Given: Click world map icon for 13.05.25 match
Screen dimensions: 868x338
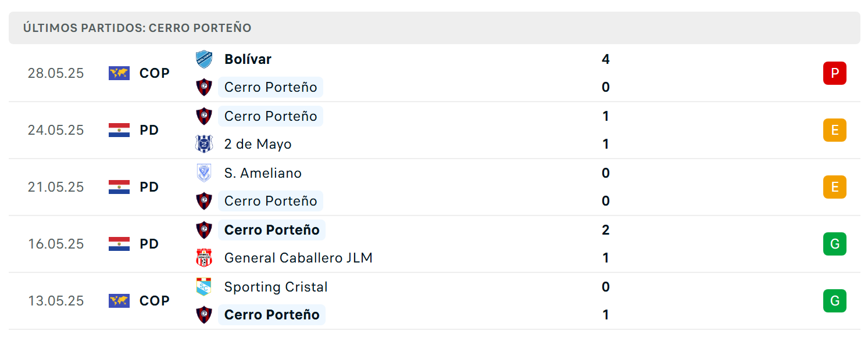Looking at the screenshot, I should pos(119,301).
